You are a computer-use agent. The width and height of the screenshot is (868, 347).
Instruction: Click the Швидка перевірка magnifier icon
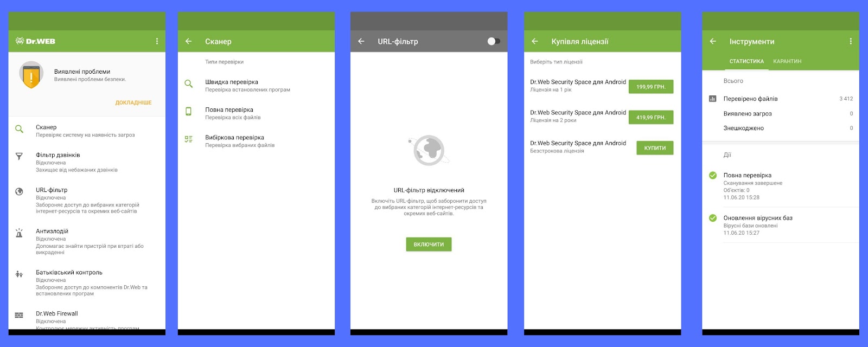189,84
